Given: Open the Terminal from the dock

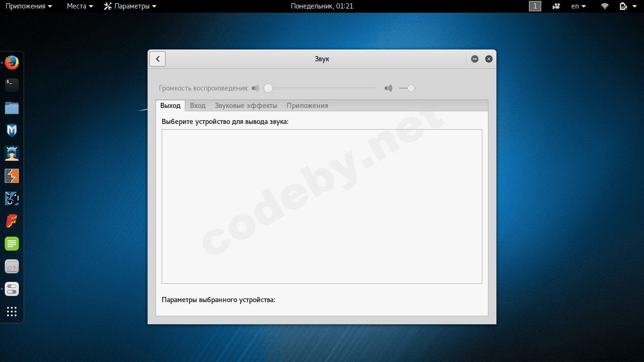Looking at the screenshot, I should (12, 85).
